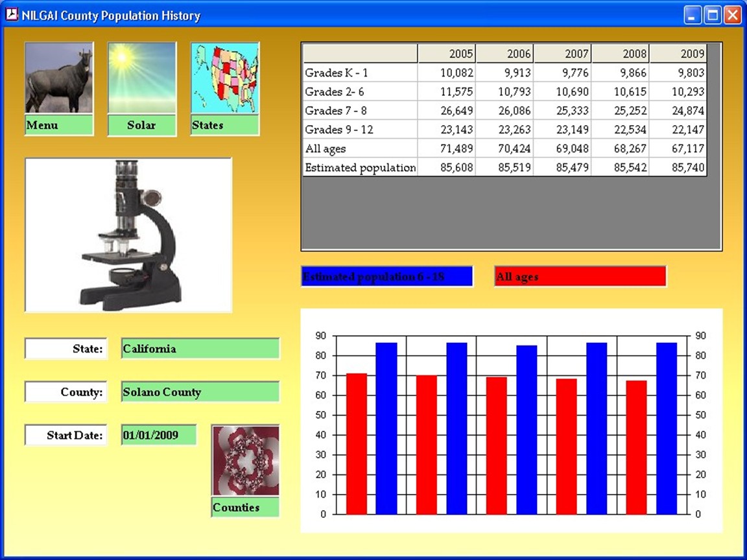747x560 pixels.
Task: Click the Counties fractal icon
Action: pyautogui.click(x=246, y=460)
